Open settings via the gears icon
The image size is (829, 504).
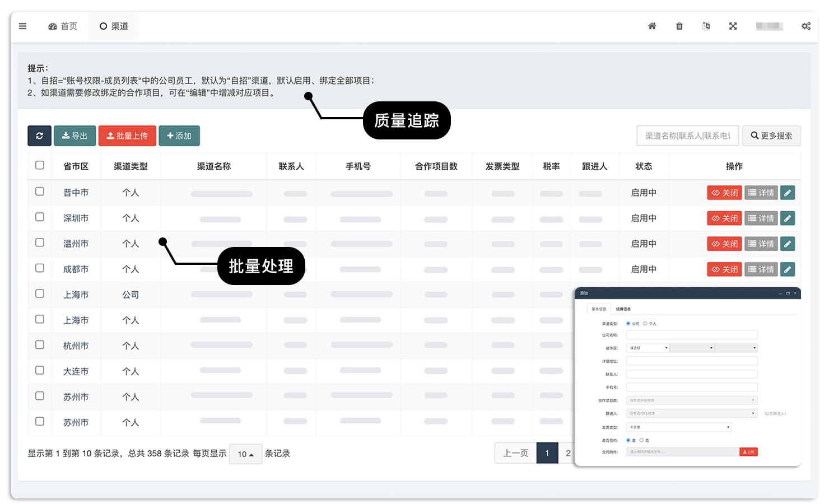tap(805, 26)
